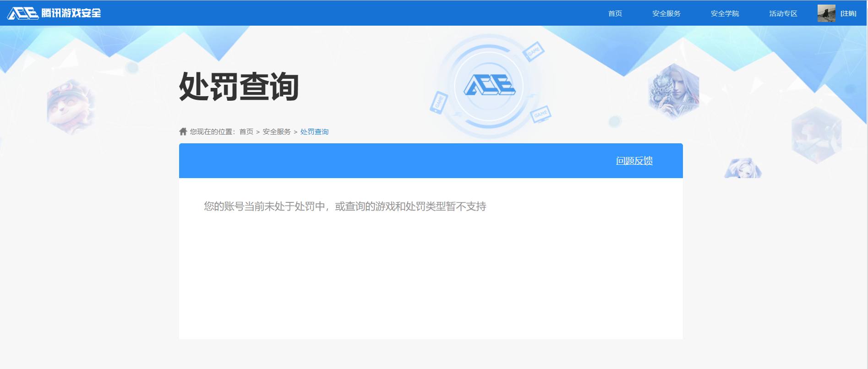
Task: Open the 活动专区 navigation menu
Action: 783,14
